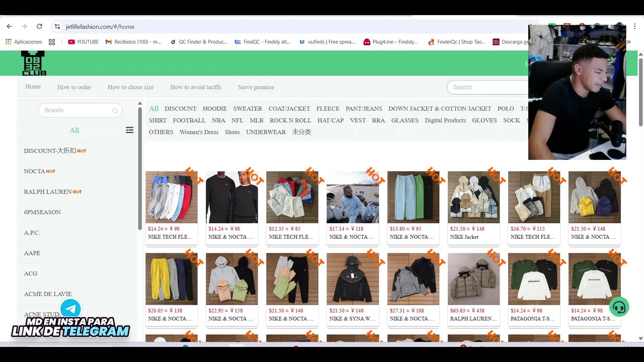Open the NIKE Jacket product thumbnail
The image size is (644, 362).
click(473, 197)
